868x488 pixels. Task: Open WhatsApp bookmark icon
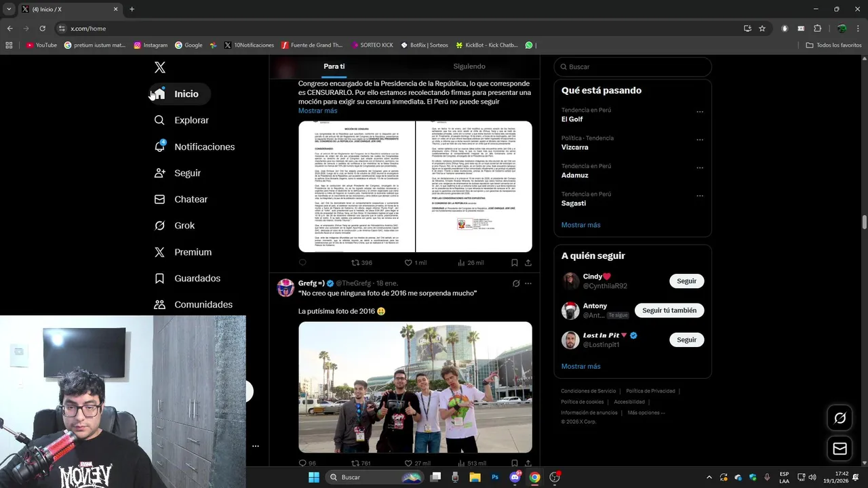529,45
